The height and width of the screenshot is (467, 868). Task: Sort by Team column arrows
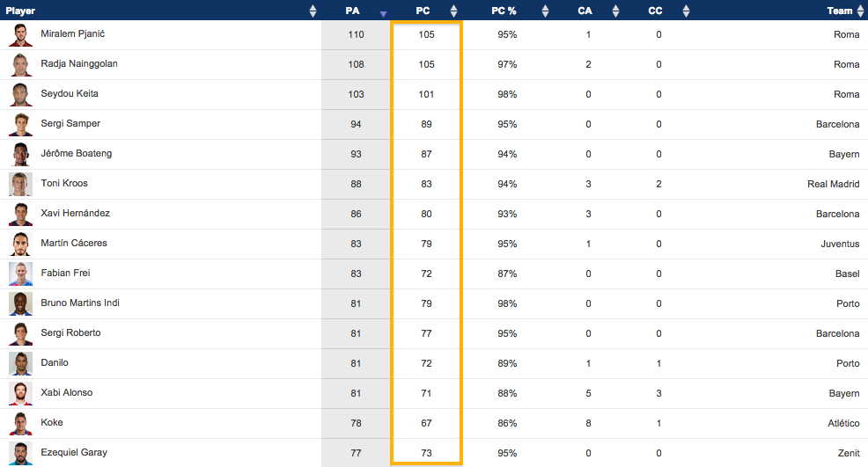(860, 11)
